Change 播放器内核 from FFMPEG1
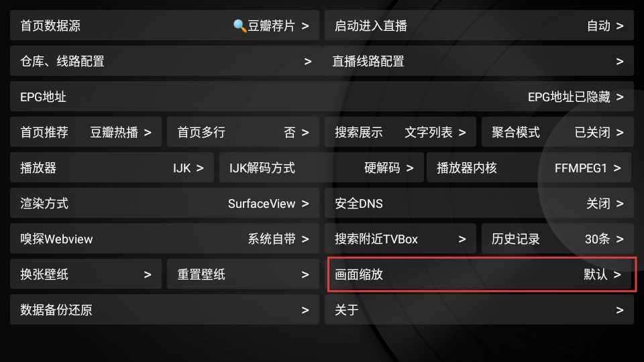This screenshot has width=644, height=362. click(529, 168)
